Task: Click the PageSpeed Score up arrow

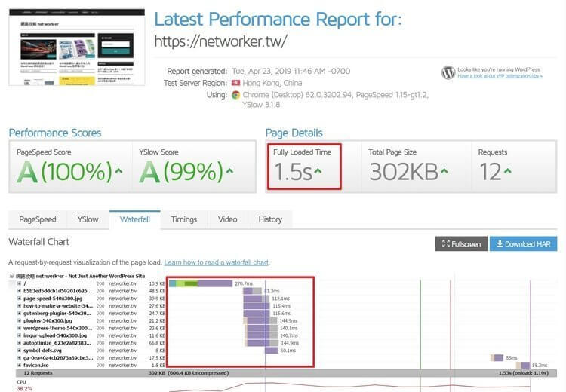Action: pyautogui.click(x=118, y=170)
